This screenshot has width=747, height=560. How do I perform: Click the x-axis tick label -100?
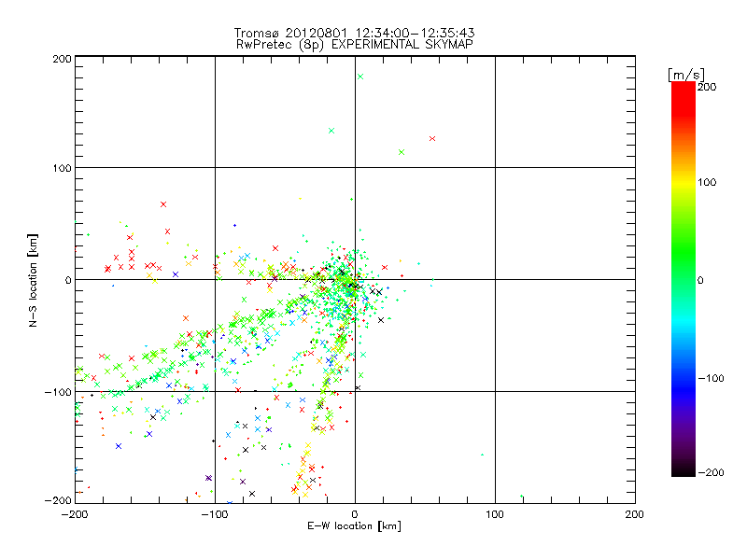point(215,514)
